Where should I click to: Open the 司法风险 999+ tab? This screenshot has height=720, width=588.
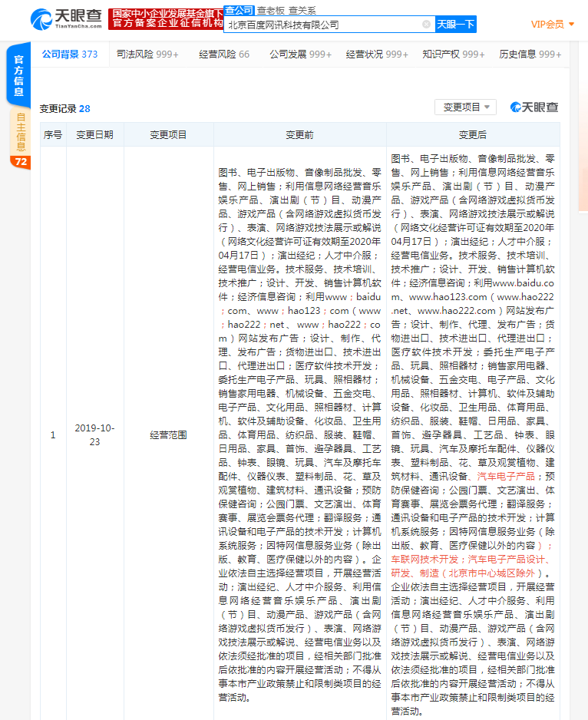coord(147,54)
